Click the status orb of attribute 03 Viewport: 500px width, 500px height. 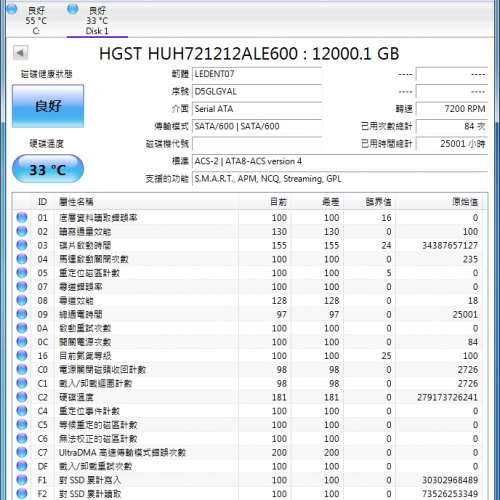tap(22, 245)
